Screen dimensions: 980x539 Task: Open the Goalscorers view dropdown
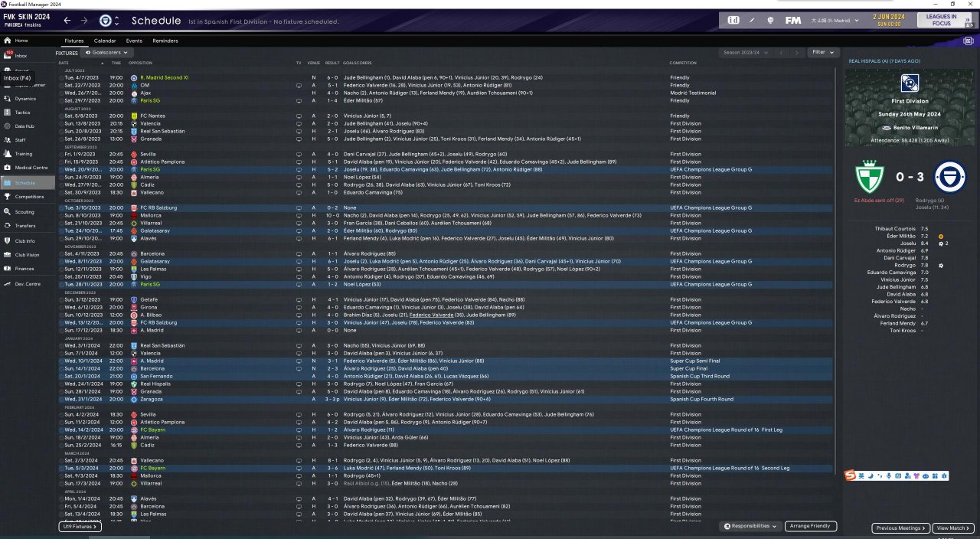pyautogui.click(x=107, y=53)
